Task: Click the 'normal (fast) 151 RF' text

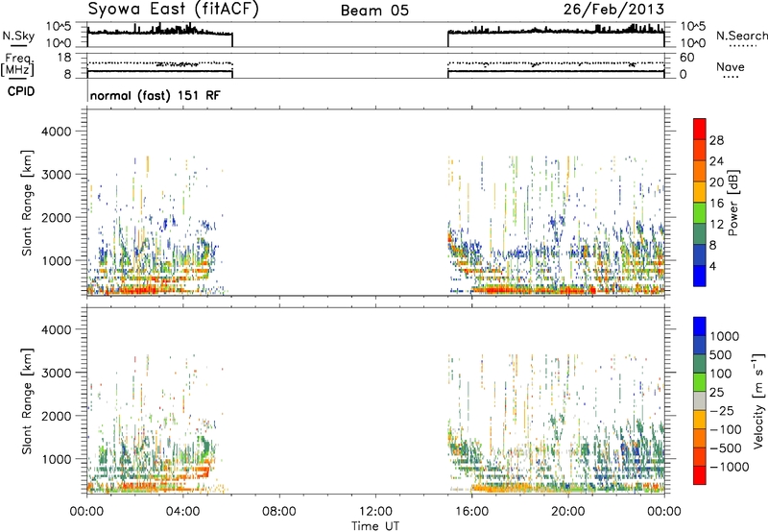Action: [156, 95]
